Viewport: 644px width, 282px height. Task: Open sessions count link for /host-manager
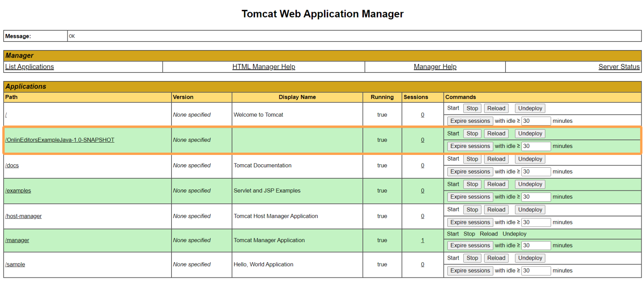(x=423, y=216)
